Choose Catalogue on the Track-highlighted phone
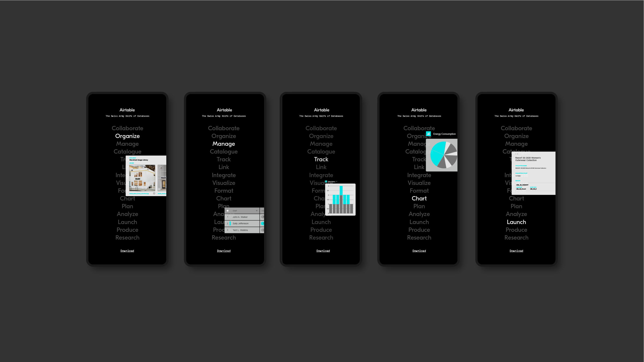Image resolution: width=644 pixels, height=362 pixels. [x=321, y=152]
